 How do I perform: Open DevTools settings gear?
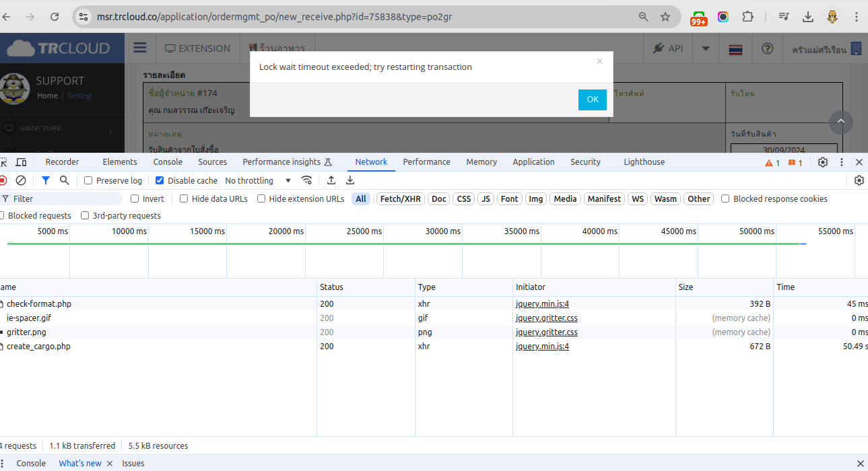[823, 162]
